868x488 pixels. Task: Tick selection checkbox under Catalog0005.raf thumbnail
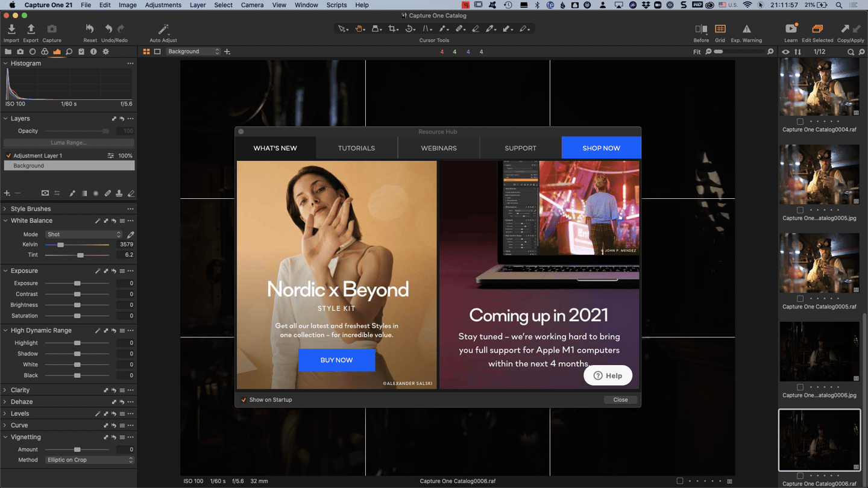click(800, 299)
